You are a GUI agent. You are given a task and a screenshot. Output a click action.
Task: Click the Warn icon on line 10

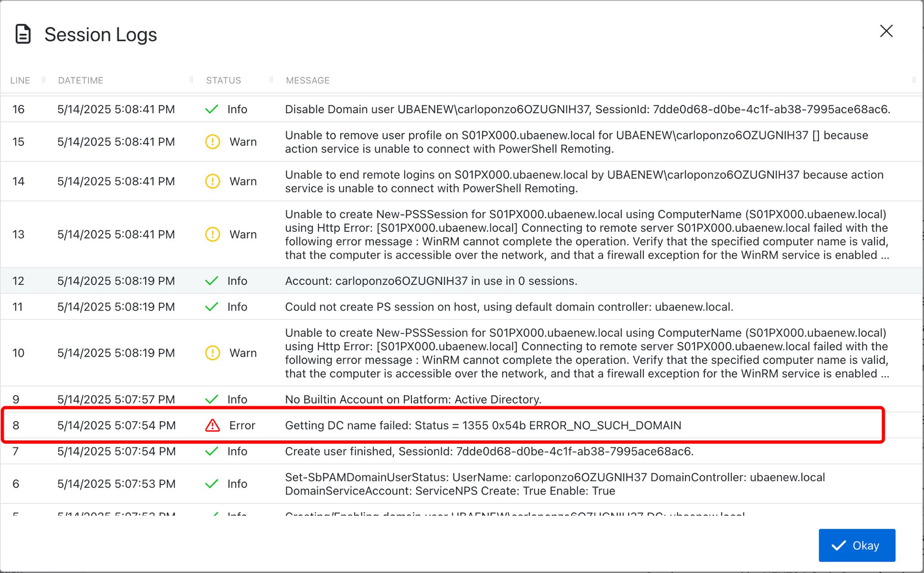point(213,353)
